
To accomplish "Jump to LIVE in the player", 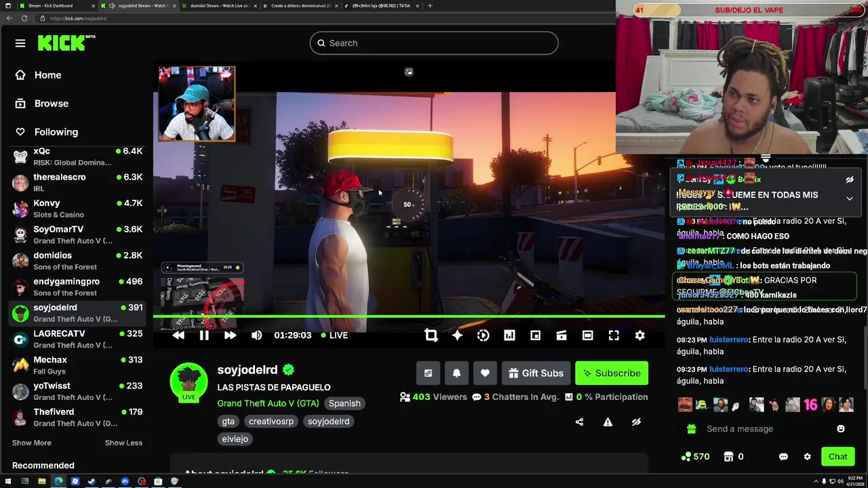I will pyautogui.click(x=334, y=335).
